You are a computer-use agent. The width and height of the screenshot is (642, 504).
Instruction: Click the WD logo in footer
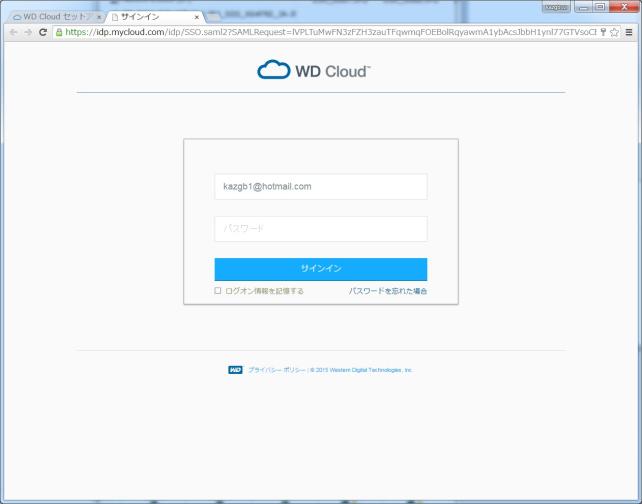(235, 370)
